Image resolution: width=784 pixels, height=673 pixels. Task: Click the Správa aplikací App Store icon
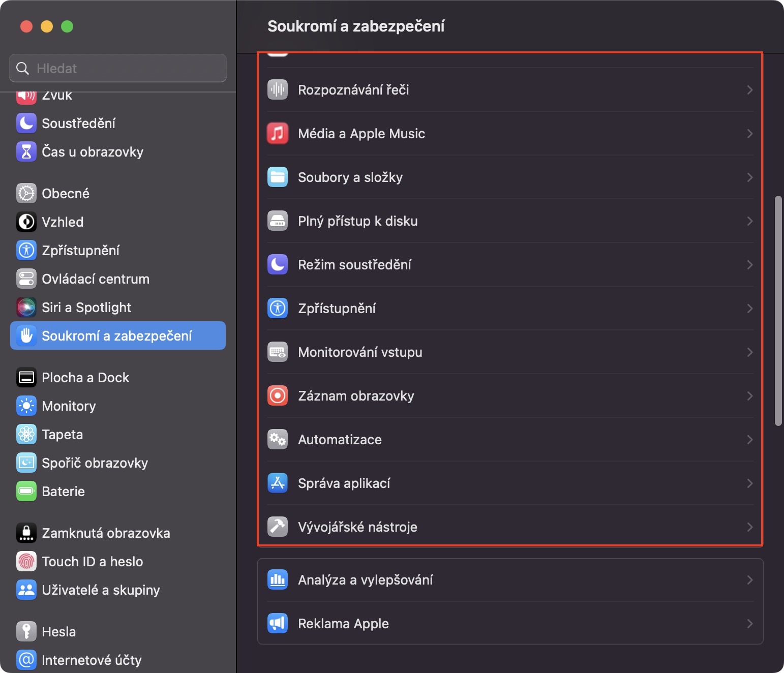click(278, 483)
